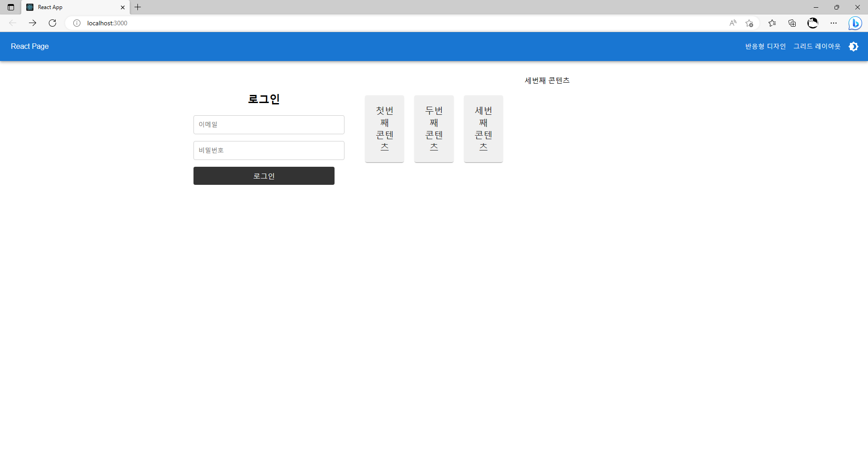Viewport: 868px width, 470px height.
Task: Focus the 이메일 input field
Action: (269, 125)
